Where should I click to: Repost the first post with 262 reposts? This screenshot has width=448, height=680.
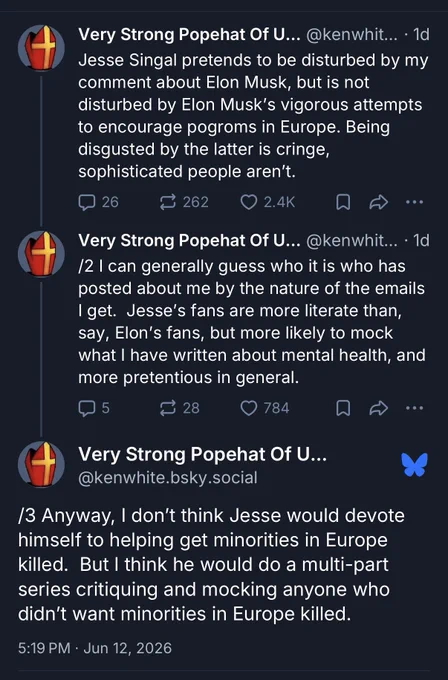click(184, 202)
